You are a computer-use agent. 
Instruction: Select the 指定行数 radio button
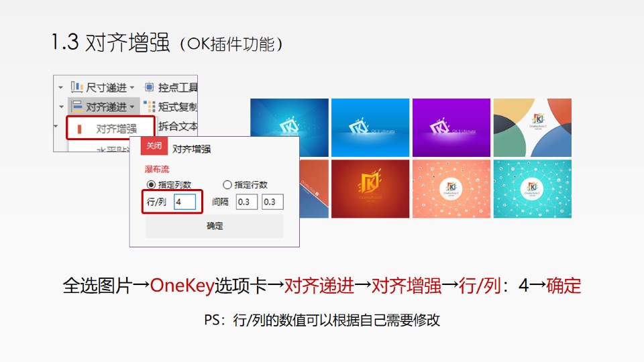coord(227,185)
